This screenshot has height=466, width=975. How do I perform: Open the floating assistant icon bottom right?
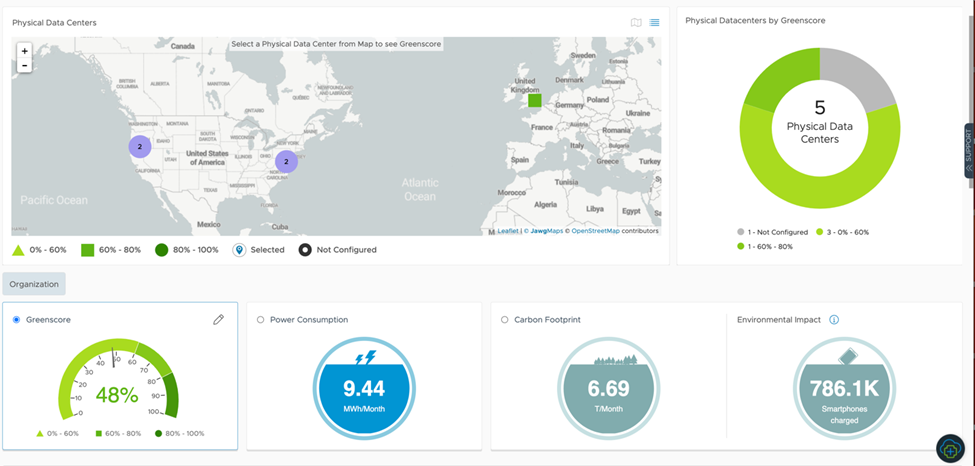click(949, 448)
